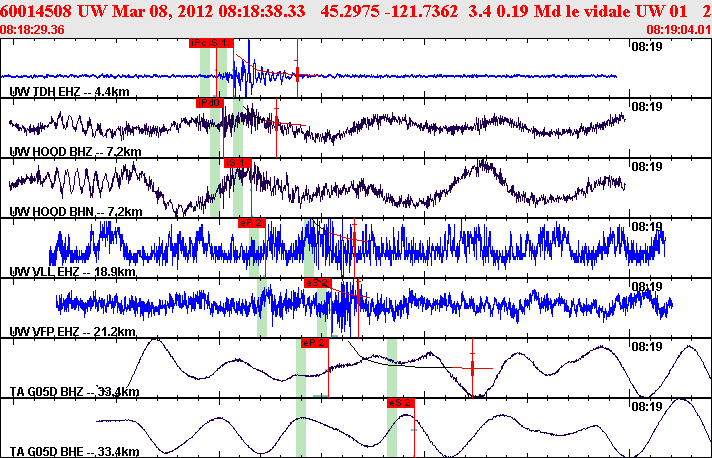Screen dimensions: 712x458
Task: Click the coda duration marker on VFP EHZ trace
Action: pyautogui.click(x=358, y=297)
